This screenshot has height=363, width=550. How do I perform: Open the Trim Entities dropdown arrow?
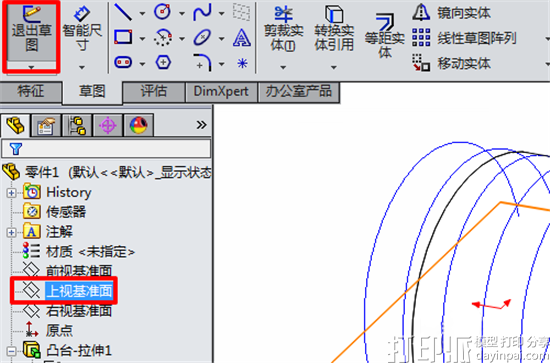(x=283, y=67)
